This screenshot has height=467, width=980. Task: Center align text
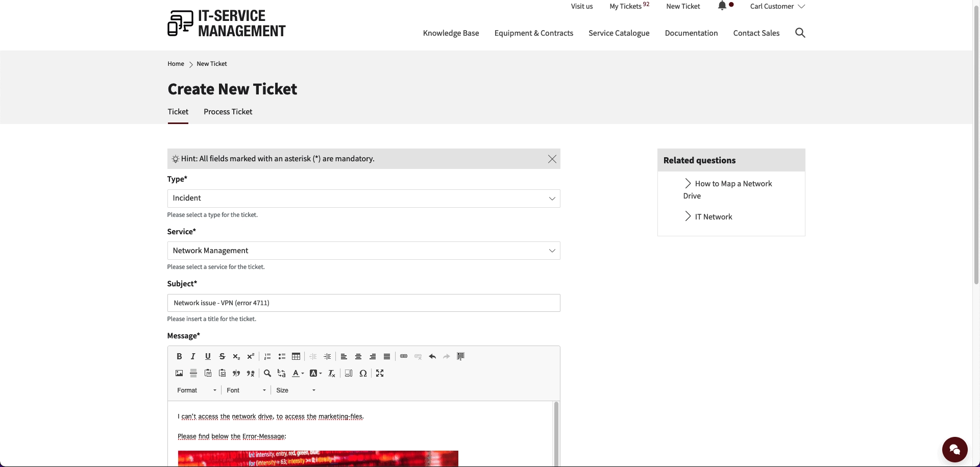358,356
